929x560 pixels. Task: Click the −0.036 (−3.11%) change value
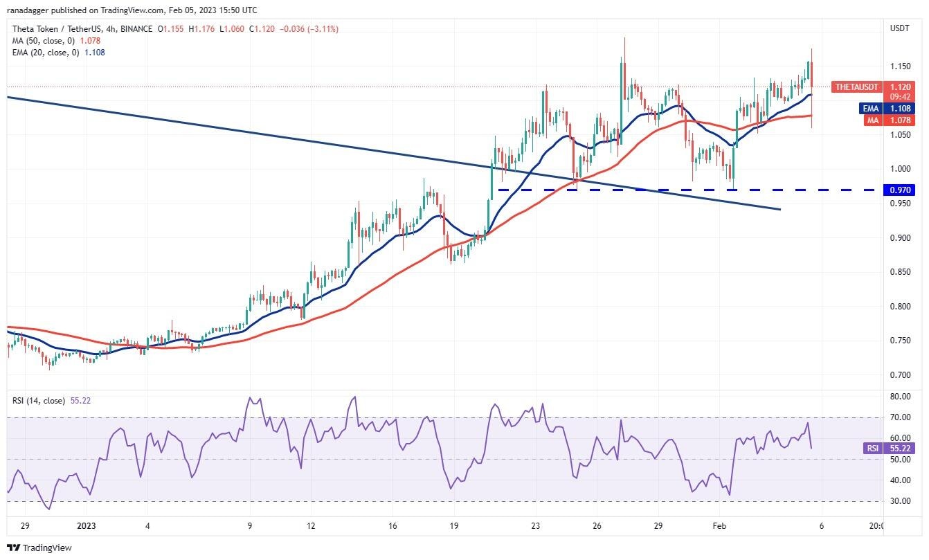click(x=309, y=29)
